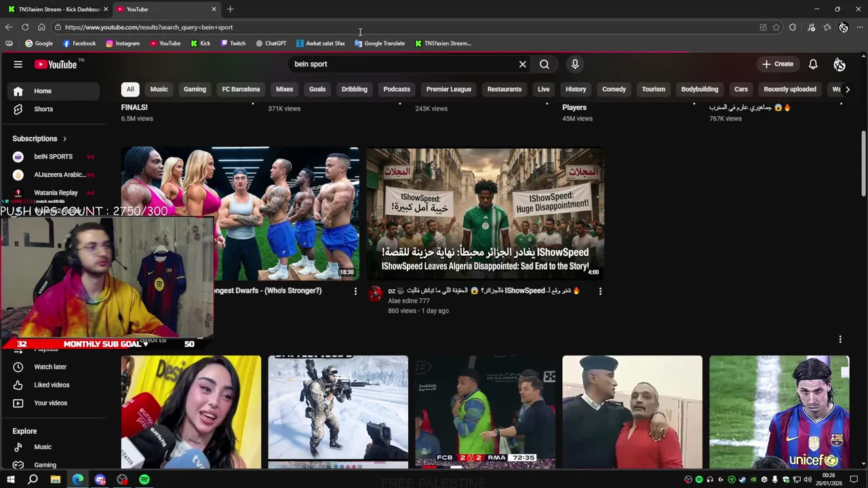Select the Restaurants filter chip
This screenshot has width=868, height=488.
(505, 89)
